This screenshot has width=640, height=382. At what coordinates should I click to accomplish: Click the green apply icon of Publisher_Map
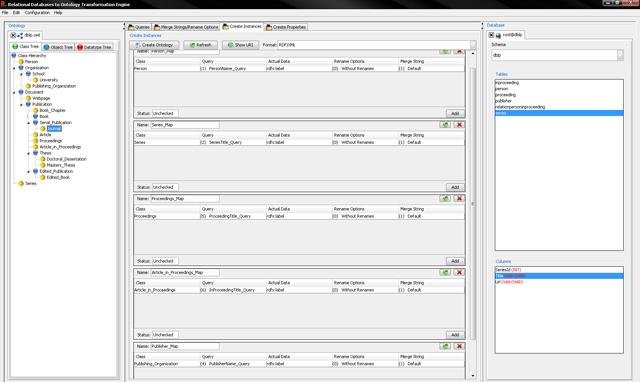point(445,346)
